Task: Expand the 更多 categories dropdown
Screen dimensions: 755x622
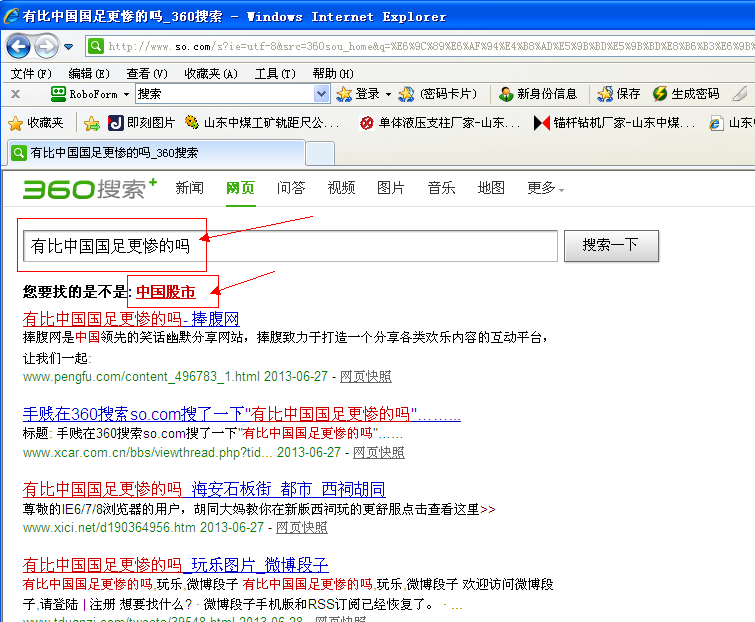Action: tap(545, 188)
